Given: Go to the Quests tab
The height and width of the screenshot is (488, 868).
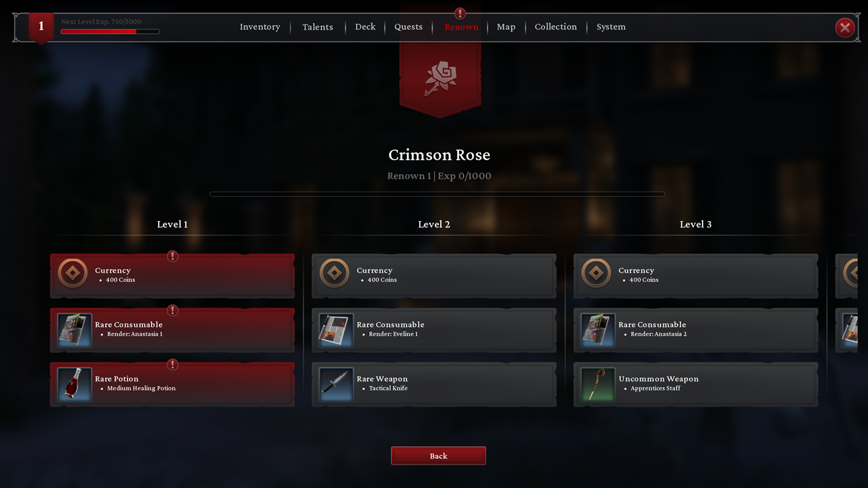Looking at the screenshot, I should (408, 27).
